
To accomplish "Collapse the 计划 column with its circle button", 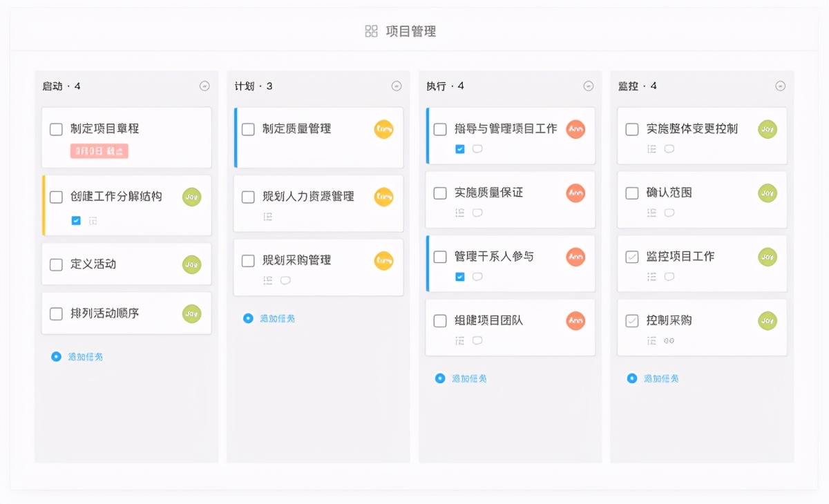I will click(x=396, y=86).
